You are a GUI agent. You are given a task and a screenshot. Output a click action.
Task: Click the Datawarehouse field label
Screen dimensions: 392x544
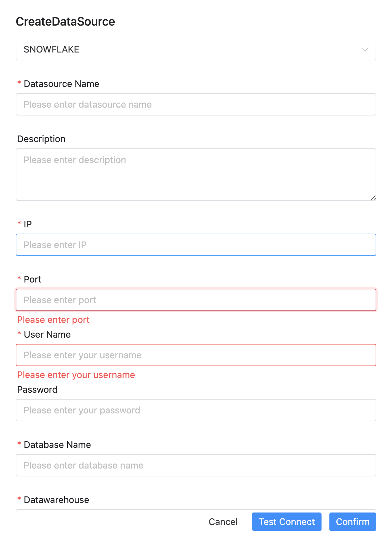click(56, 500)
